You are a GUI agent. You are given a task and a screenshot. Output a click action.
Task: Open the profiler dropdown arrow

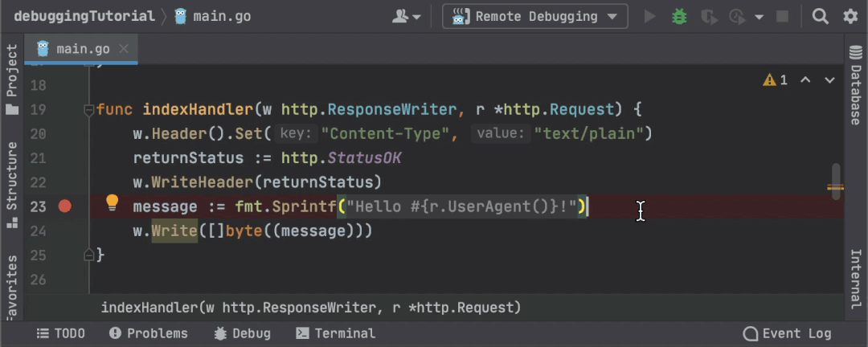tap(759, 16)
